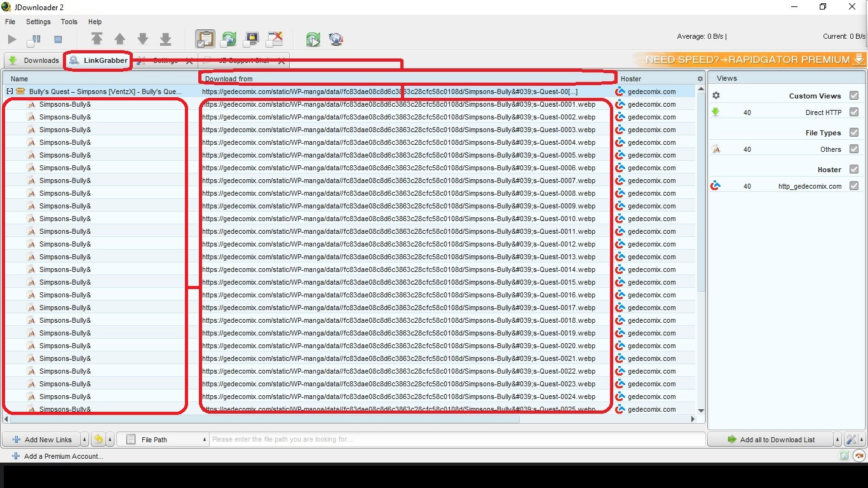Screen dimensions: 868x488
Task: Uncheck the Others file type checkbox
Action: click(854, 149)
